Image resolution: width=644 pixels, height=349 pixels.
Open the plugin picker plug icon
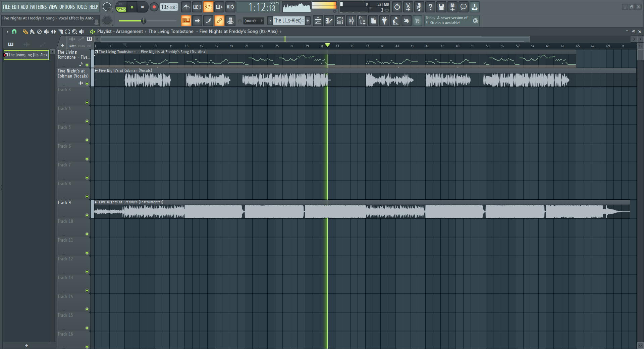click(384, 21)
